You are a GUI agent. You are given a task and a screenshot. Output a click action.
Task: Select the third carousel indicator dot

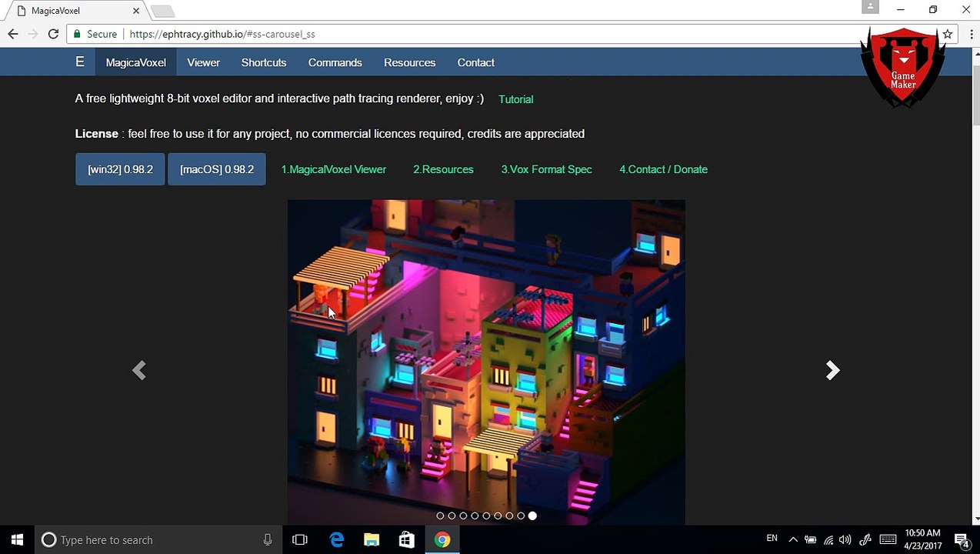(463, 516)
